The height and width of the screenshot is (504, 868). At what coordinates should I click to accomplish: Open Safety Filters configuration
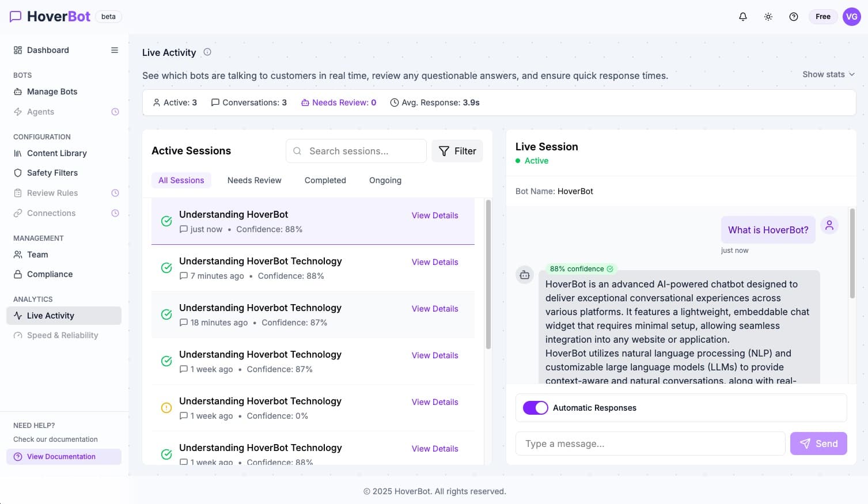(52, 173)
